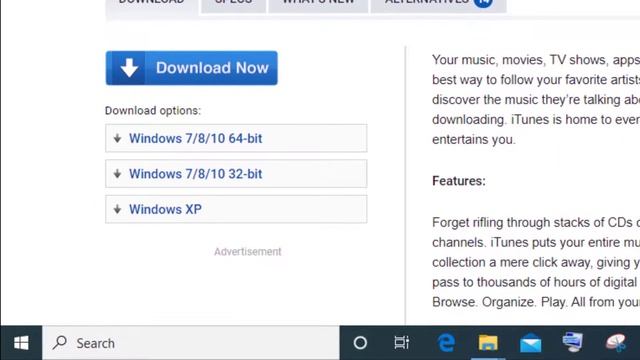Click the taskbar Search box

tap(191, 343)
